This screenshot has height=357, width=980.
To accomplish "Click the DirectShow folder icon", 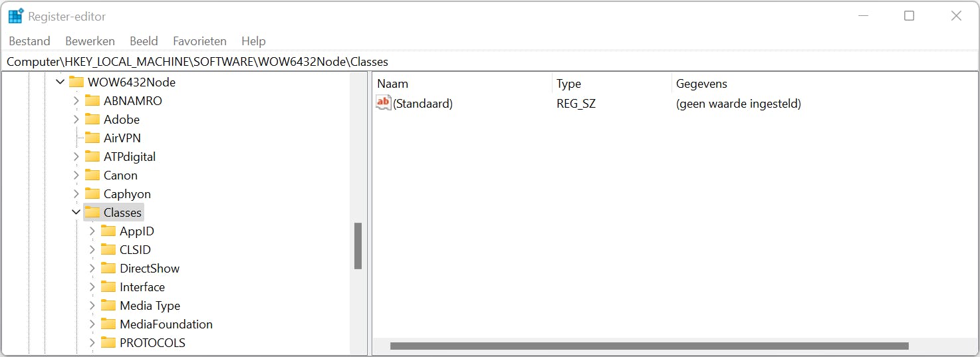I will click(x=108, y=269).
